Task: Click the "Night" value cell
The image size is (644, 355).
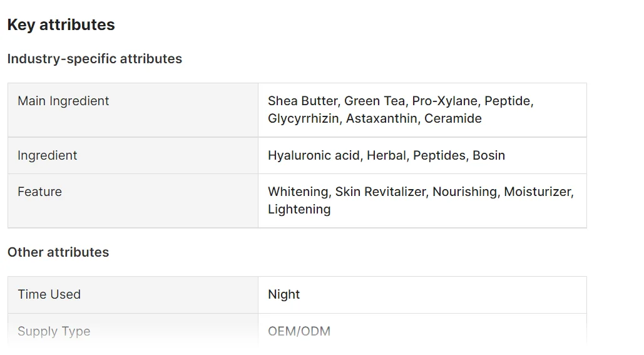Action: pyautogui.click(x=284, y=294)
